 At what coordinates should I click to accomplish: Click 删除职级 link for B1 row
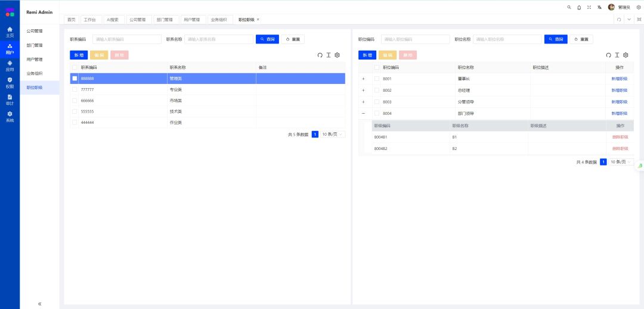tap(620, 137)
